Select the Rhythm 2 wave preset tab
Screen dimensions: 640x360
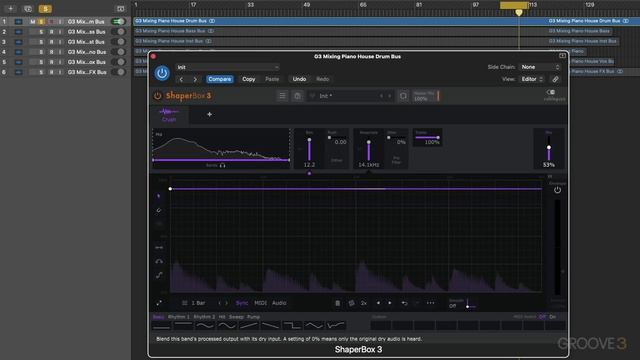(x=204, y=317)
